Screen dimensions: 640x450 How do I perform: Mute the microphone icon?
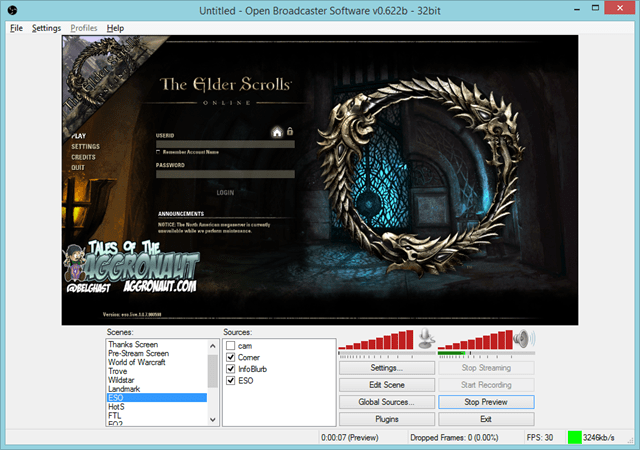click(427, 338)
